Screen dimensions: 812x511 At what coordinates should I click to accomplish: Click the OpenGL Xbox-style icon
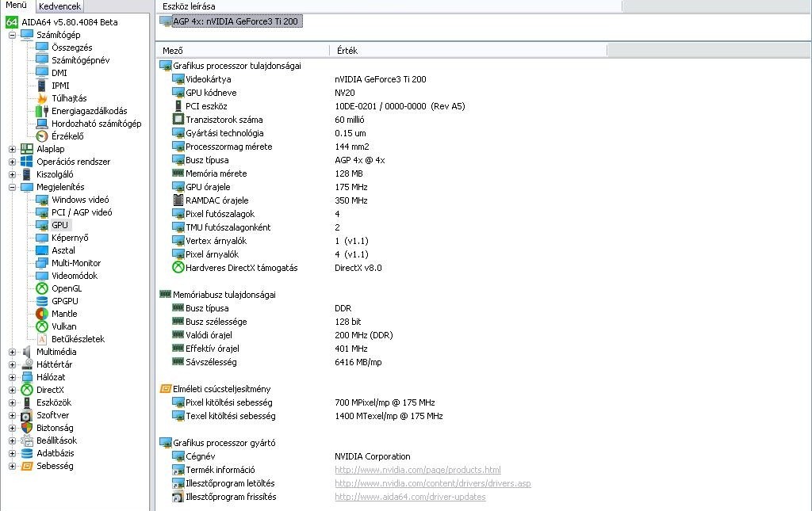click(x=42, y=288)
